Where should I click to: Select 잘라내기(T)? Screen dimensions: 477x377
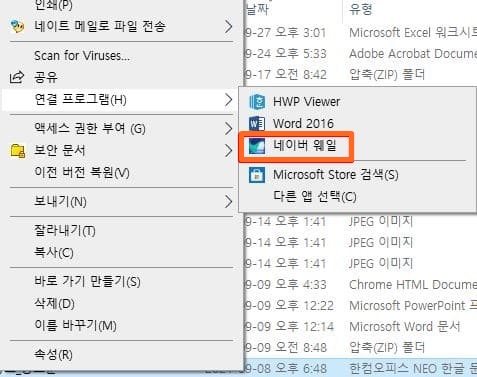tap(65, 230)
